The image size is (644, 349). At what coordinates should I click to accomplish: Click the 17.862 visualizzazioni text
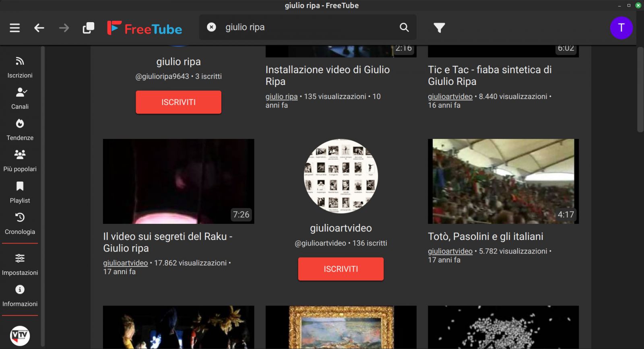tap(190, 263)
